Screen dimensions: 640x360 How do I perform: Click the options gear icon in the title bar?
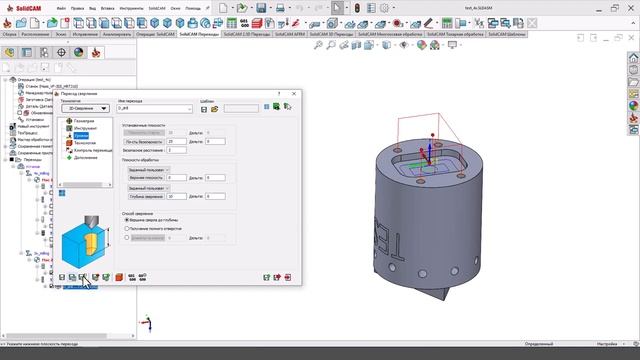(384, 8)
